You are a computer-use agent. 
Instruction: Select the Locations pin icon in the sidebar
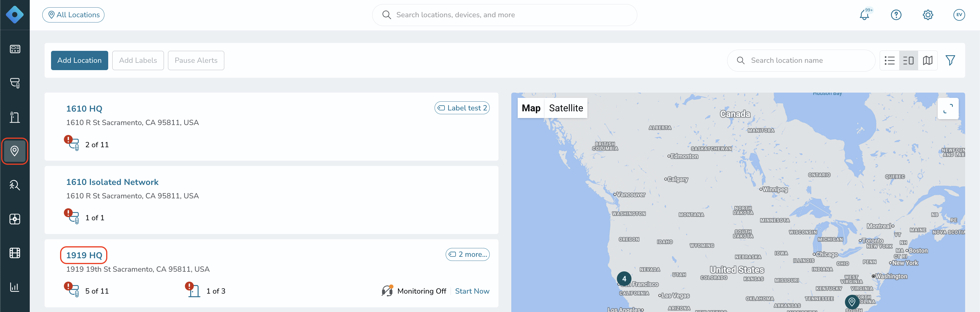(15, 151)
